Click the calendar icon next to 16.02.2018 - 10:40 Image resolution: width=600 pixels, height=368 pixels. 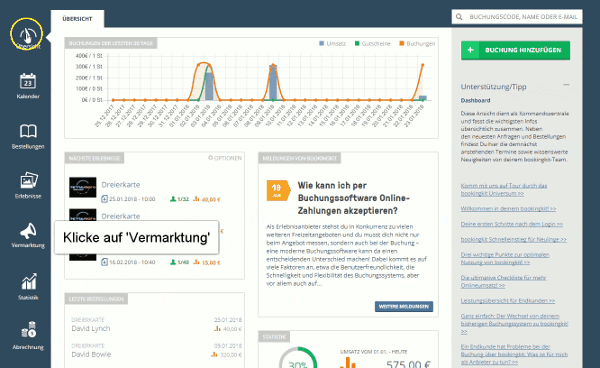click(104, 262)
